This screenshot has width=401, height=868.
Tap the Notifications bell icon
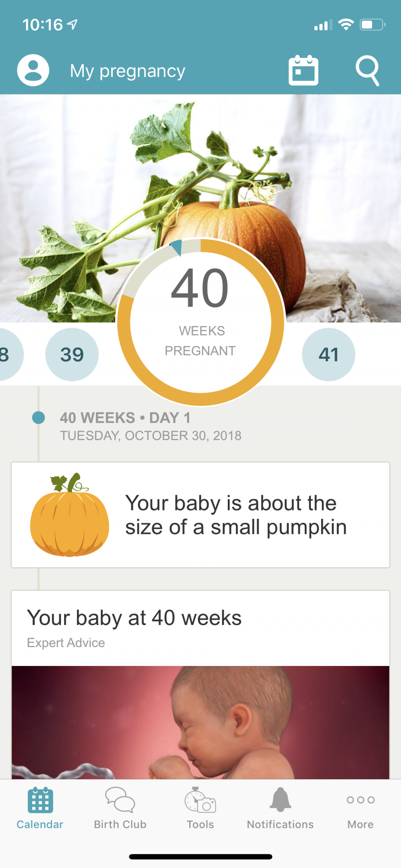280,800
